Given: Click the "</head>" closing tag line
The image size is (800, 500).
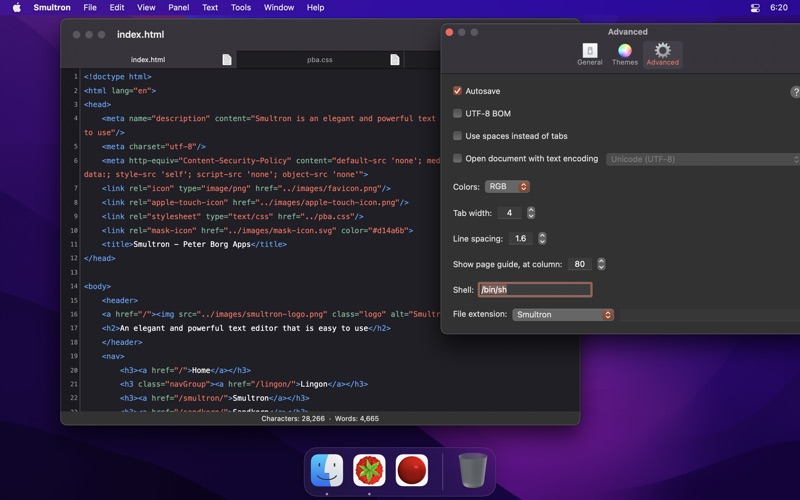Looking at the screenshot, I should [99, 258].
